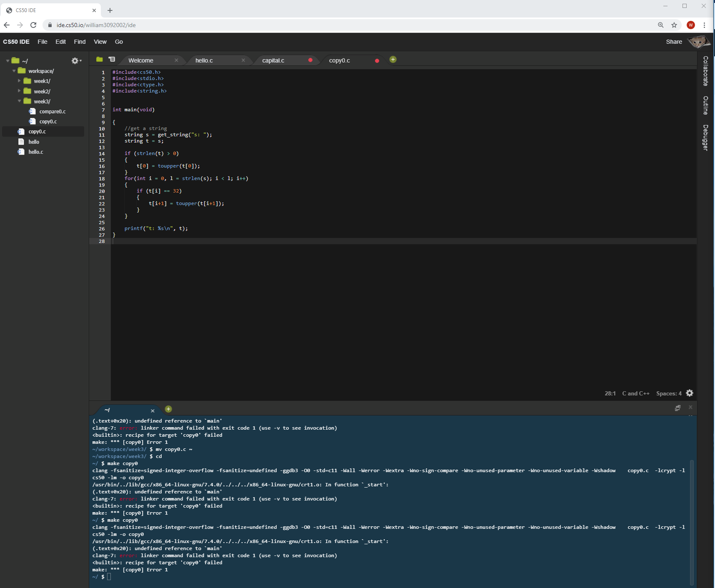This screenshot has width=715, height=588.
Task: Click cursor position 28:1 indicator
Action: click(610, 393)
